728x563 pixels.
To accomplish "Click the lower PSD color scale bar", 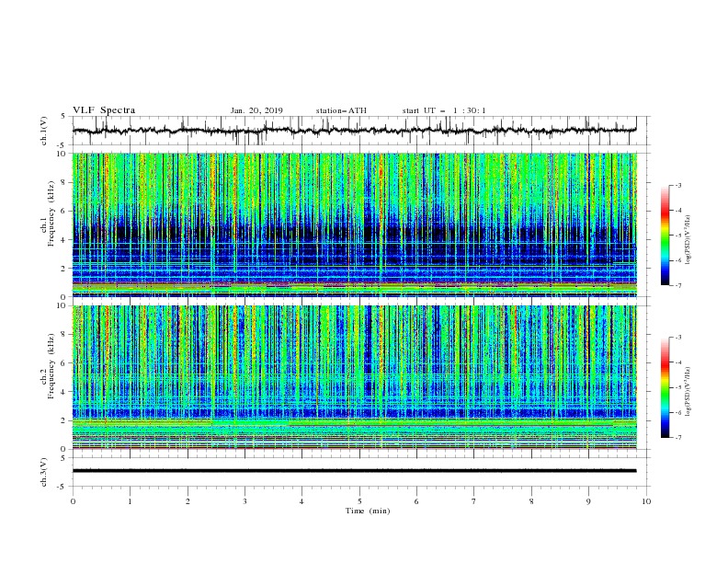I will tap(665, 387).
